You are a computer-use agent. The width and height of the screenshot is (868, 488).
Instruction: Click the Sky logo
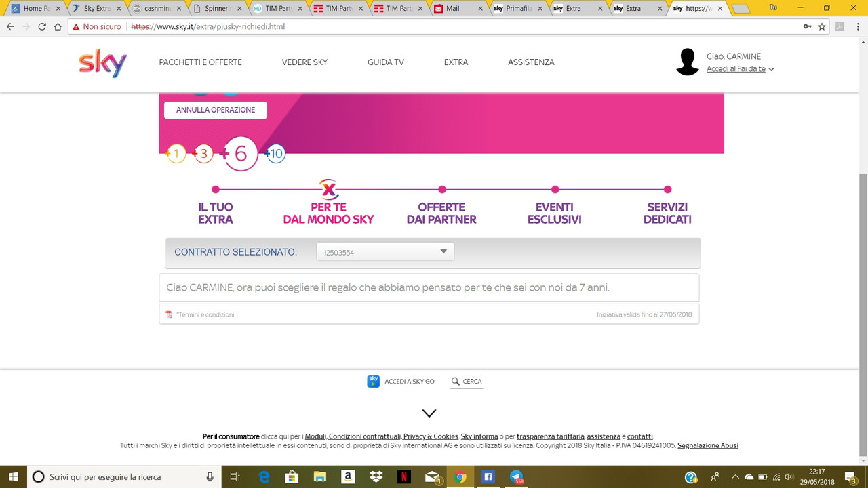[102, 63]
